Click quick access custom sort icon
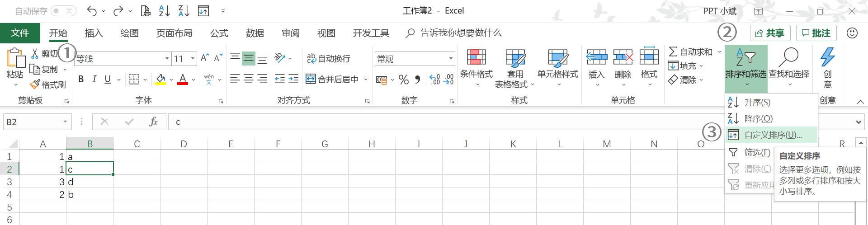 [203, 11]
